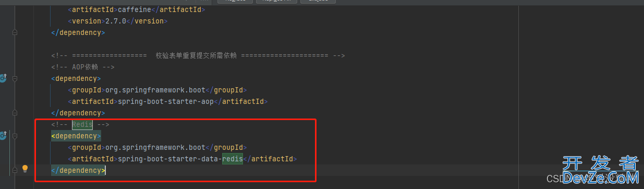The image size is (644, 189).
Task: Click the highlighted Redis word in comment
Action: click(x=82, y=124)
